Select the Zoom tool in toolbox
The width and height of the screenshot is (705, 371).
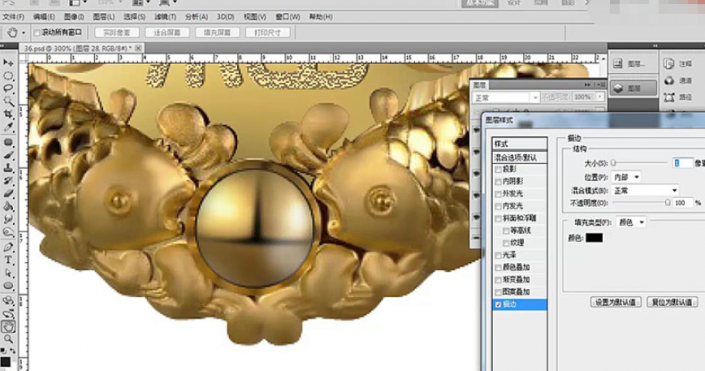8,339
